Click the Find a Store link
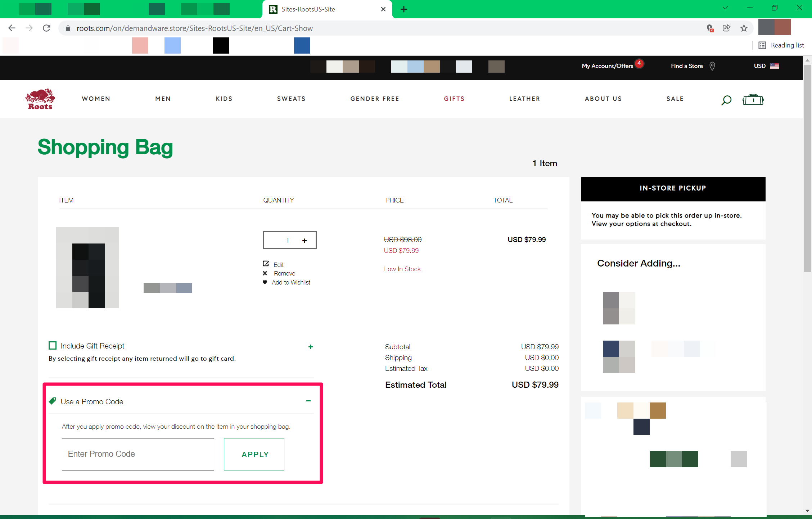Image resolution: width=812 pixels, height=519 pixels. tap(687, 66)
